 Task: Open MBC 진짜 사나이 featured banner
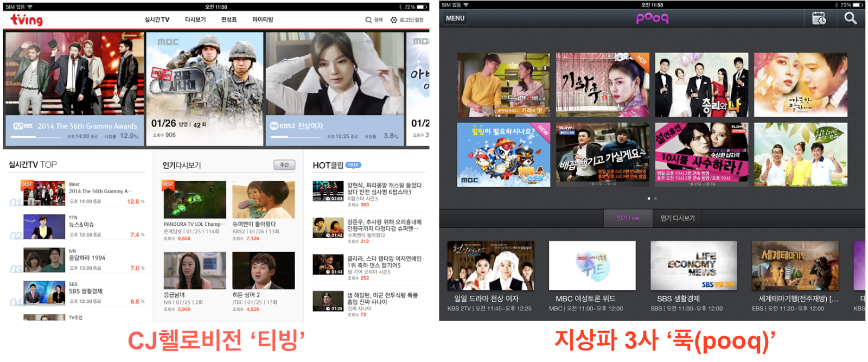205,88
